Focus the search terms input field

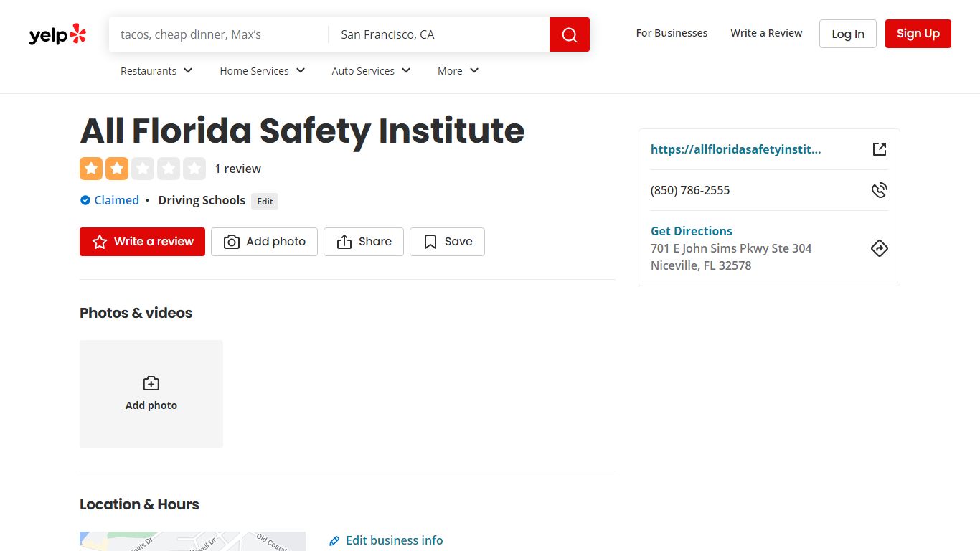219,34
